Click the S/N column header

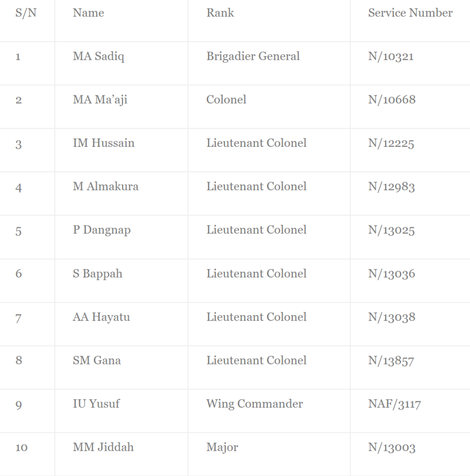pos(26,13)
